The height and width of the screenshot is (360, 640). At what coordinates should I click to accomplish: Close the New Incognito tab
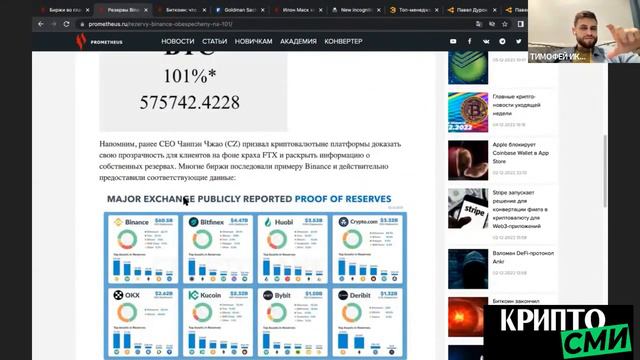379,10
